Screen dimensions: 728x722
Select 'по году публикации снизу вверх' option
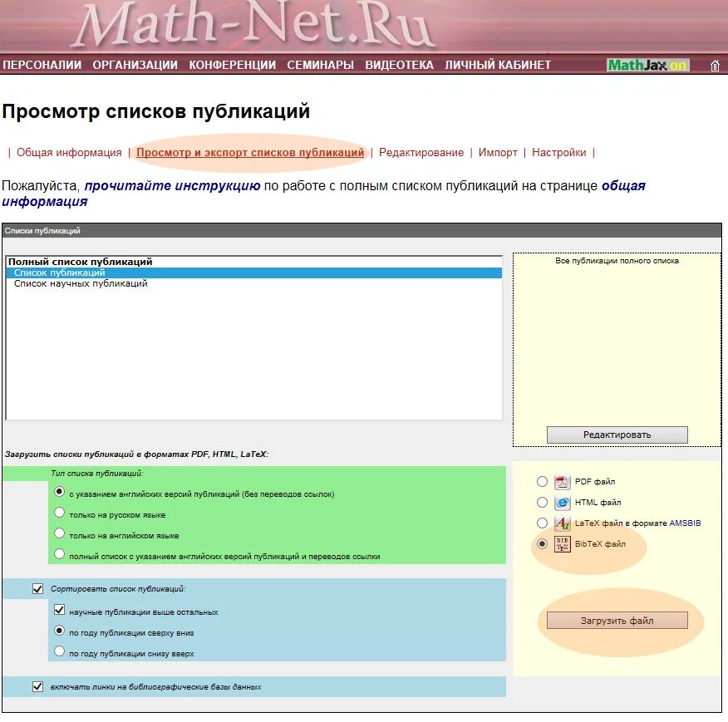coord(60,651)
